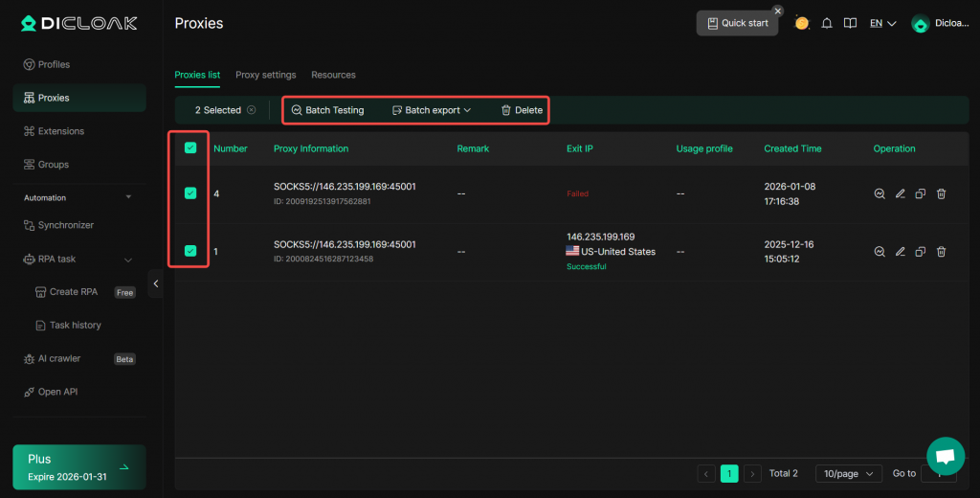Collapse the left sidebar with arrow handle
Image resolution: width=980 pixels, height=498 pixels.
pos(155,283)
